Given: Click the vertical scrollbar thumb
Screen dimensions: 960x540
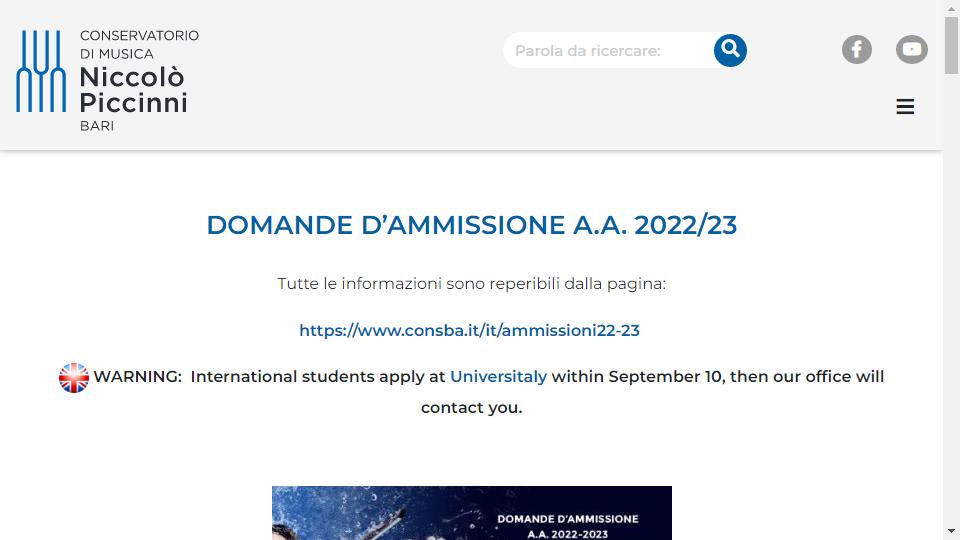Looking at the screenshot, I should (x=951, y=45).
